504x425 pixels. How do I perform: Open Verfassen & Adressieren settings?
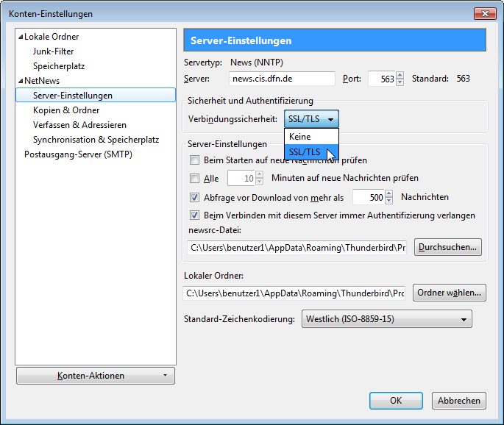point(79,125)
